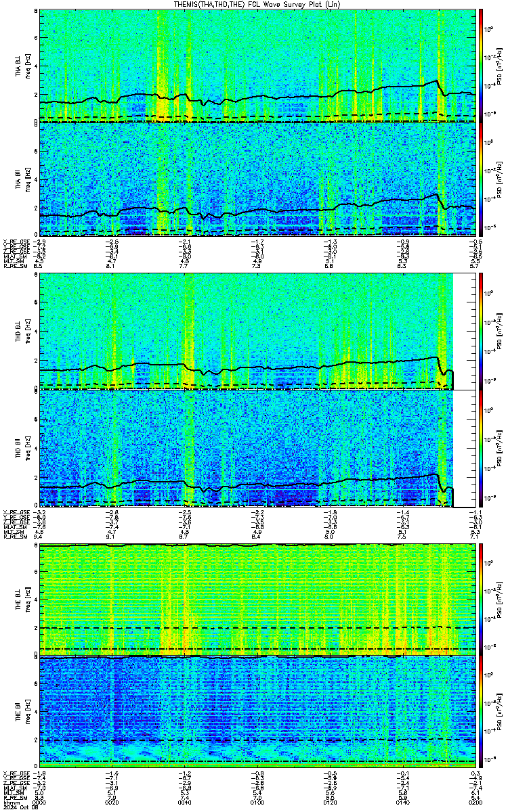This screenshot has width=508, height=812.
Task: Click PSD units label beside THE B-parallel color bar
Action: coord(499,713)
